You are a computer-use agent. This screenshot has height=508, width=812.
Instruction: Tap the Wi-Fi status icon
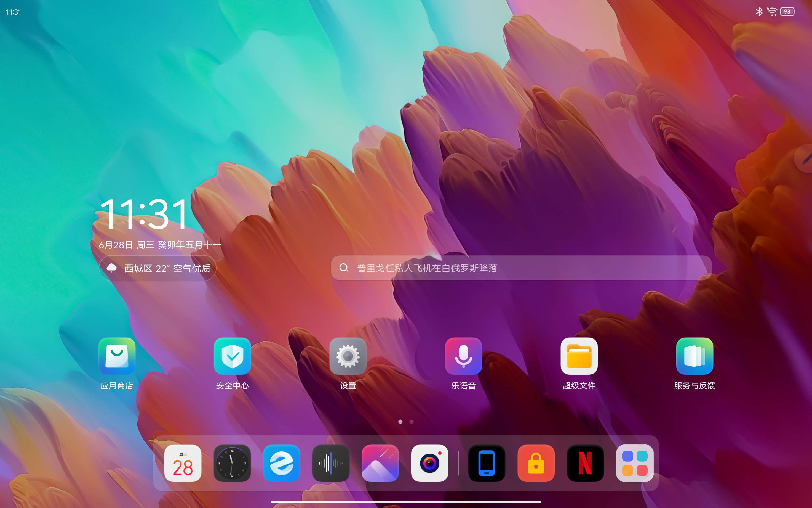(x=772, y=11)
